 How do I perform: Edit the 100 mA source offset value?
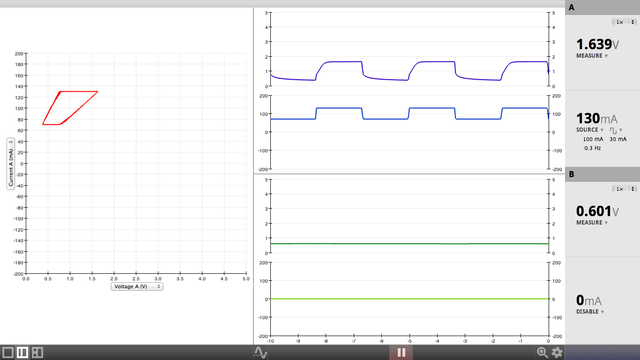593,139
